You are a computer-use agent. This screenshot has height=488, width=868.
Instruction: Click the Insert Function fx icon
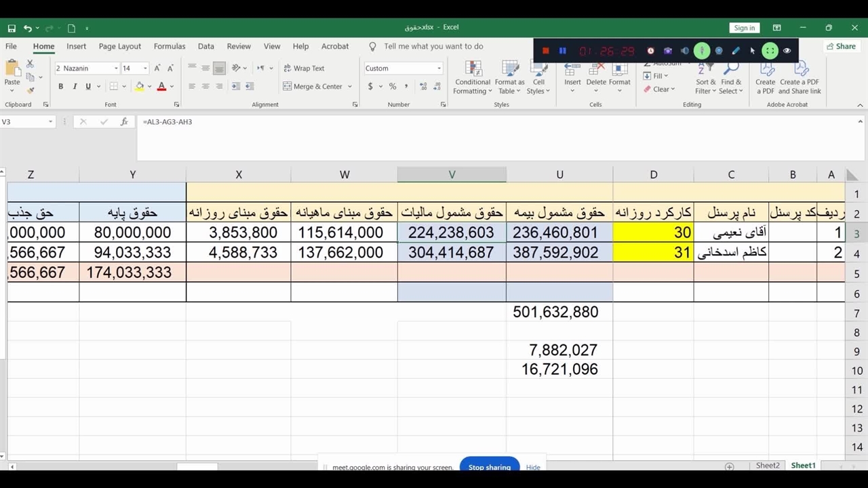pos(124,122)
